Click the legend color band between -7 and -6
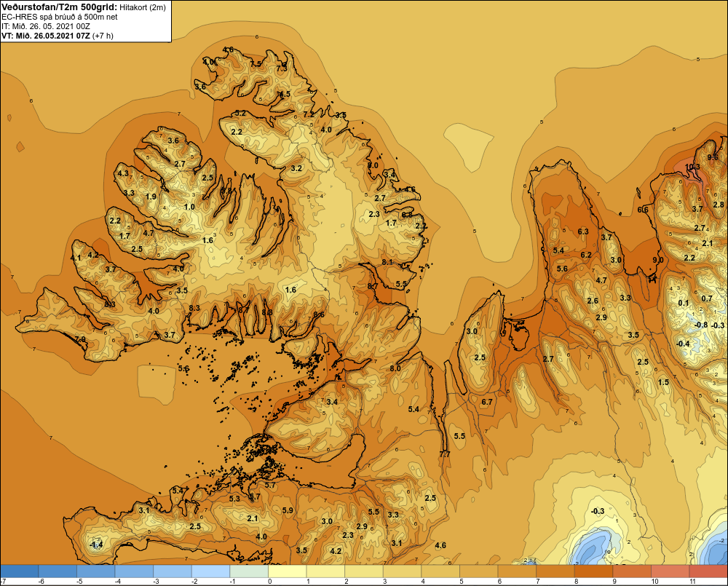 20,571
